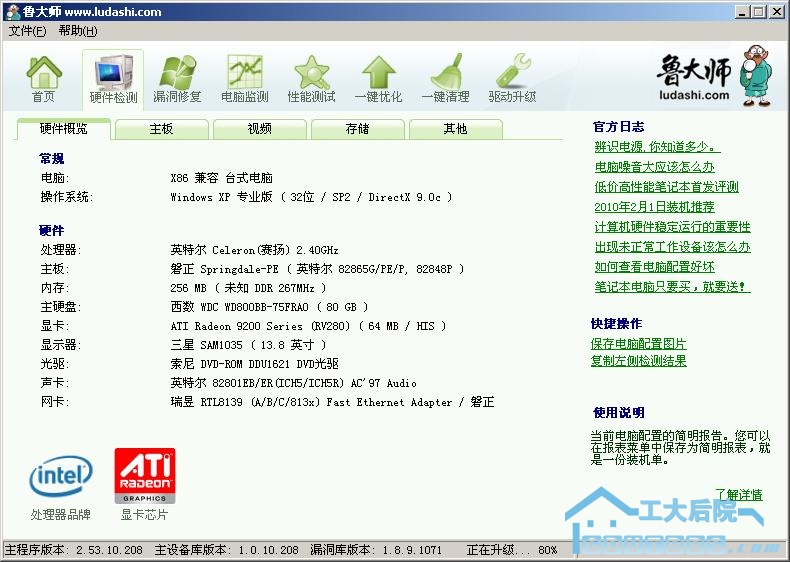790x562 pixels.
Task: Open 漏洞修复 vulnerability repair tool
Action: pyautogui.click(x=177, y=78)
